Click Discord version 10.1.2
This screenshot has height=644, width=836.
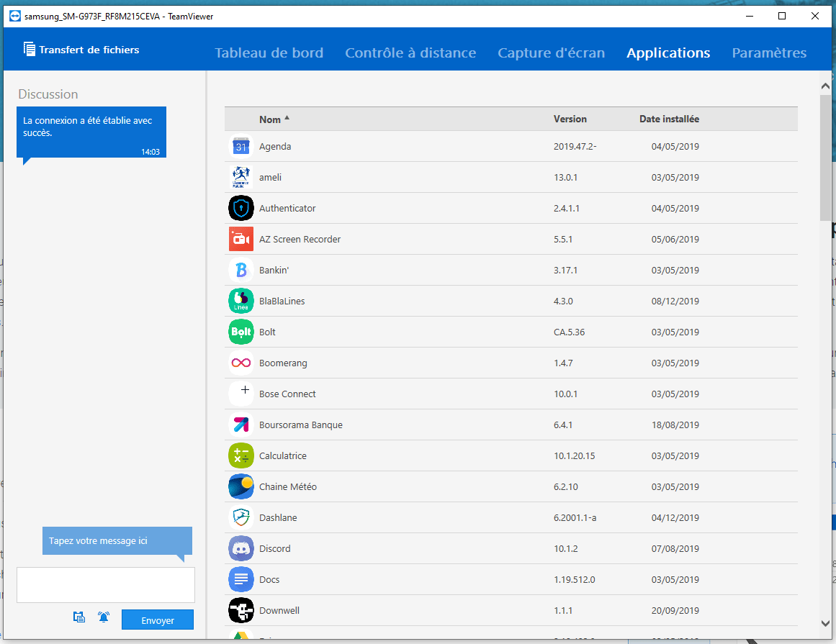click(566, 548)
